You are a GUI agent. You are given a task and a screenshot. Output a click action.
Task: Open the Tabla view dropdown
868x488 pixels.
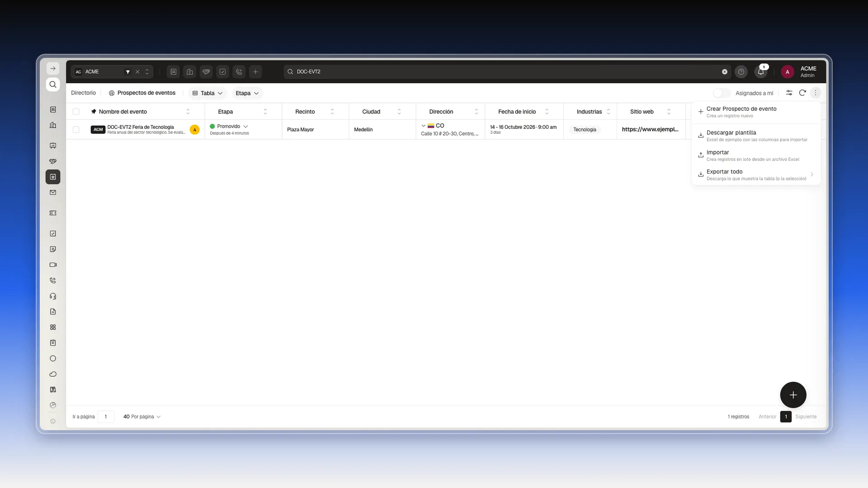[208, 93]
